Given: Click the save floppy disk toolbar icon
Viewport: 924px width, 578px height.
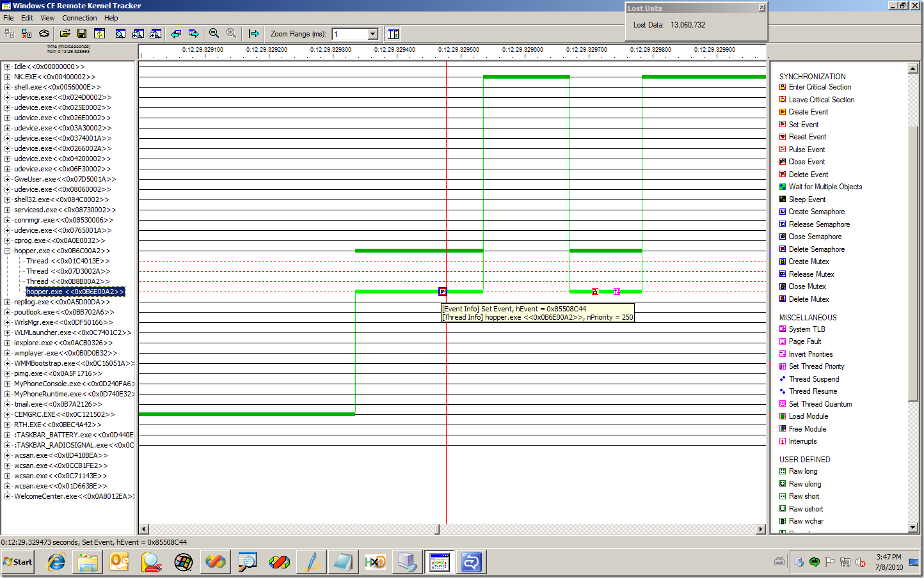Looking at the screenshot, I should [82, 33].
